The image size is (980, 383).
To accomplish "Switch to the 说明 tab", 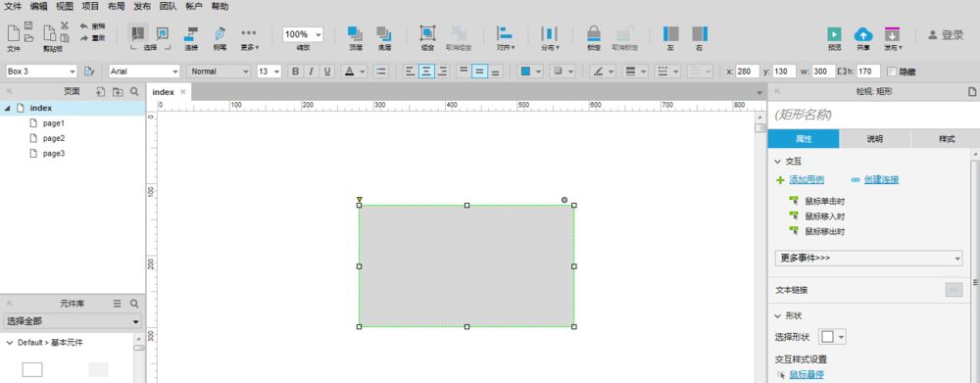I will pos(875,139).
